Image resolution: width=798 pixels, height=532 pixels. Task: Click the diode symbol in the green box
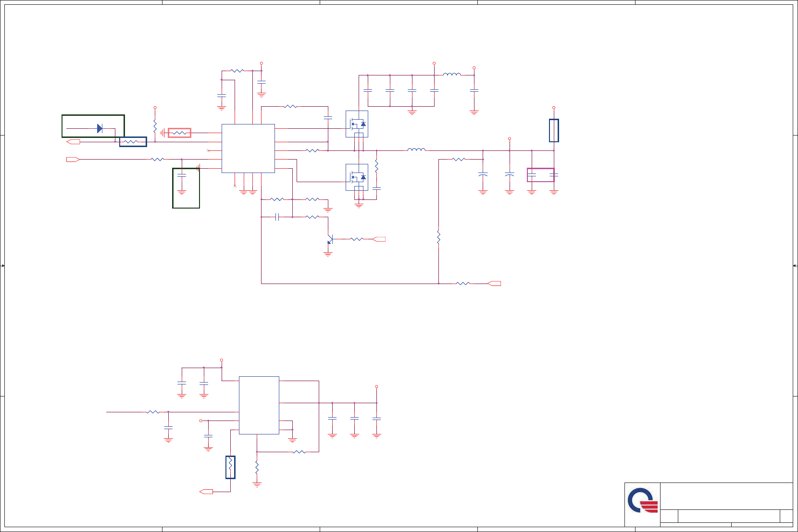tap(100, 128)
